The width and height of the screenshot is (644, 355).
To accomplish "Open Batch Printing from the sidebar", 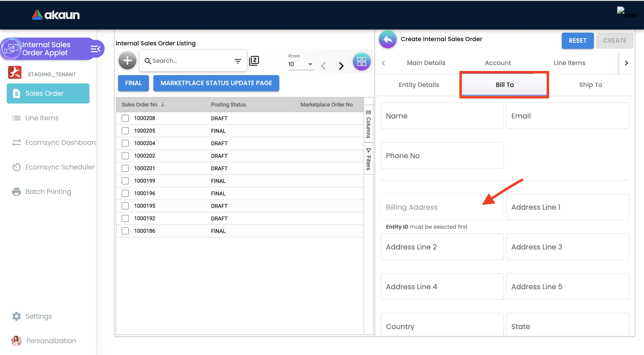I will pyautogui.click(x=48, y=192).
